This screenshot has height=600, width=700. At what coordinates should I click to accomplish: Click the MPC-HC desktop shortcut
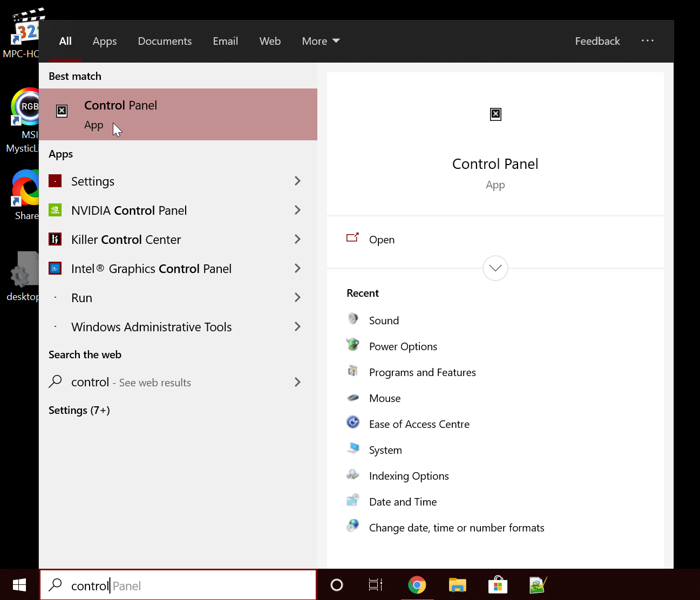23,33
